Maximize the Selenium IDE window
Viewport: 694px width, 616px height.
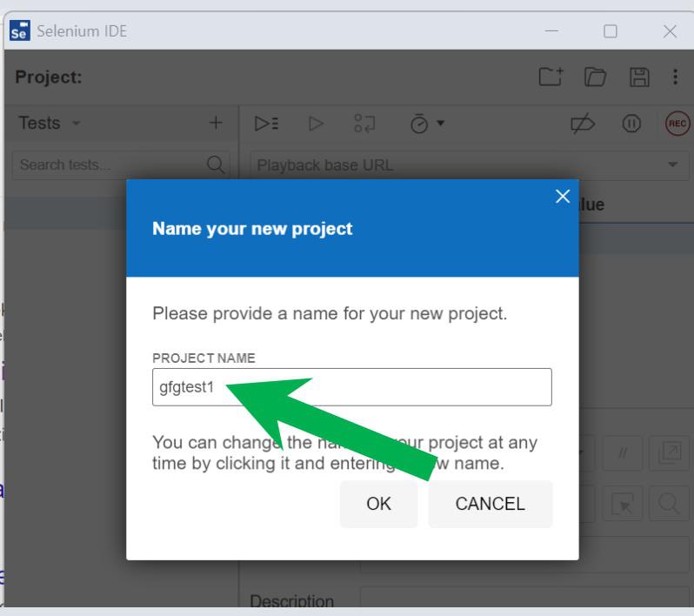pyautogui.click(x=611, y=31)
